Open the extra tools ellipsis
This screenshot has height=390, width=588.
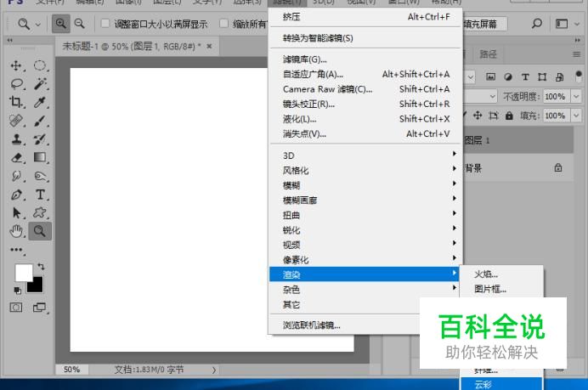(x=16, y=249)
